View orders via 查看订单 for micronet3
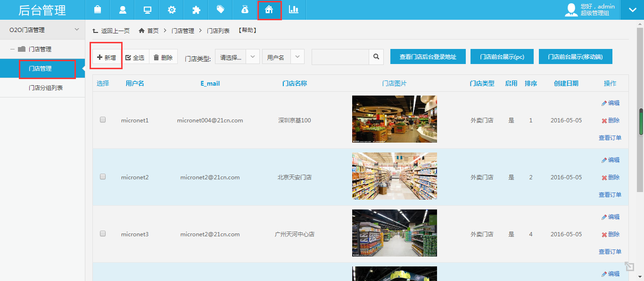Screen dimensions: 644x281 point(610,252)
